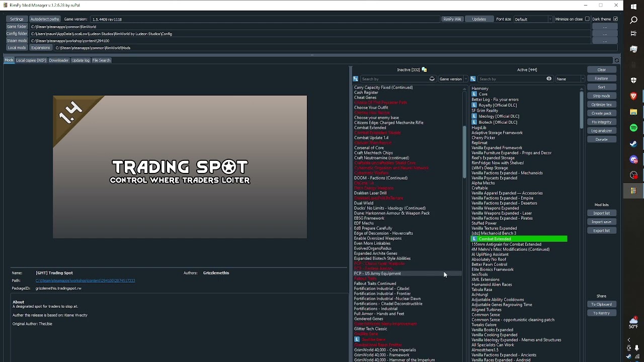Open Spotify from the taskbar
The width and height of the screenshot is (644, 362).
point(633,128)
